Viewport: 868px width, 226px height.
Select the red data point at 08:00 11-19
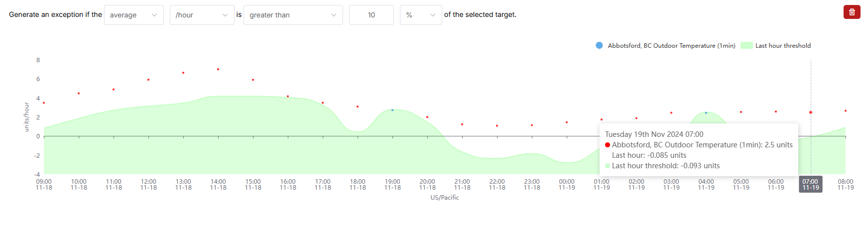(x=846, y=111)
